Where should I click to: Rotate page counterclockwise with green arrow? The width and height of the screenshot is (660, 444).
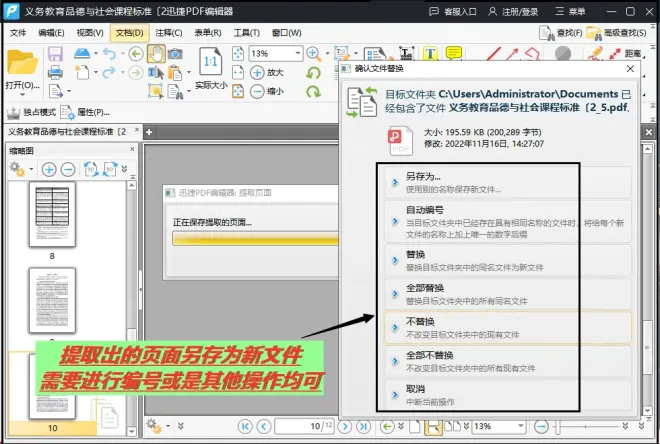(x=314, y=72)
